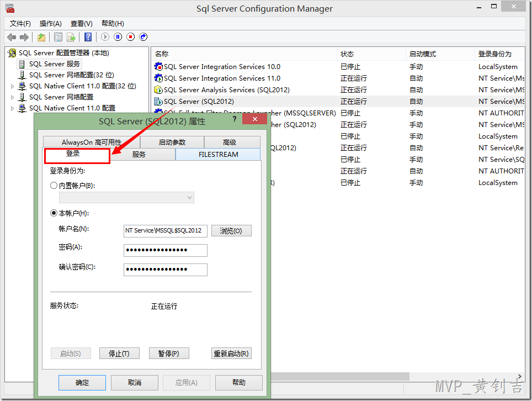Click the 登录身份为 column header

[x=500, y=54]
